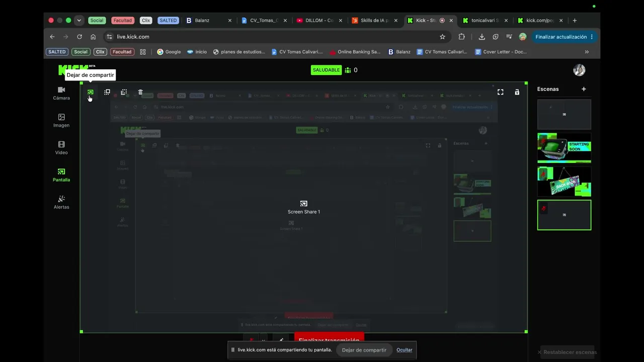
Task: Click the live.kick.com address bar
Action: pos(276,37)
